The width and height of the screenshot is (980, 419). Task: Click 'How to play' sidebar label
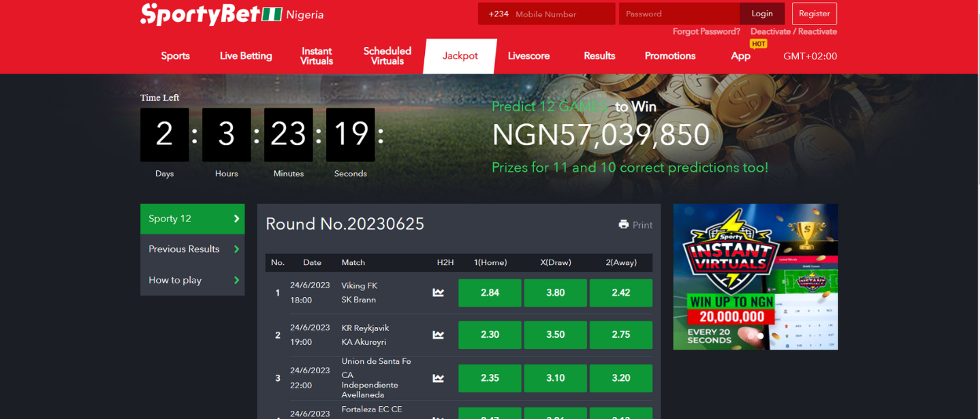pyautogui.click(x=175, y=280)
